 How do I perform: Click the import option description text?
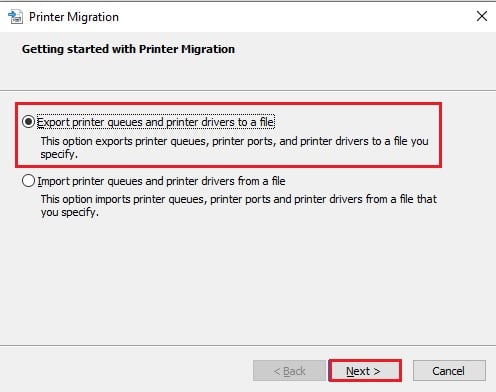tap(239, 206)
